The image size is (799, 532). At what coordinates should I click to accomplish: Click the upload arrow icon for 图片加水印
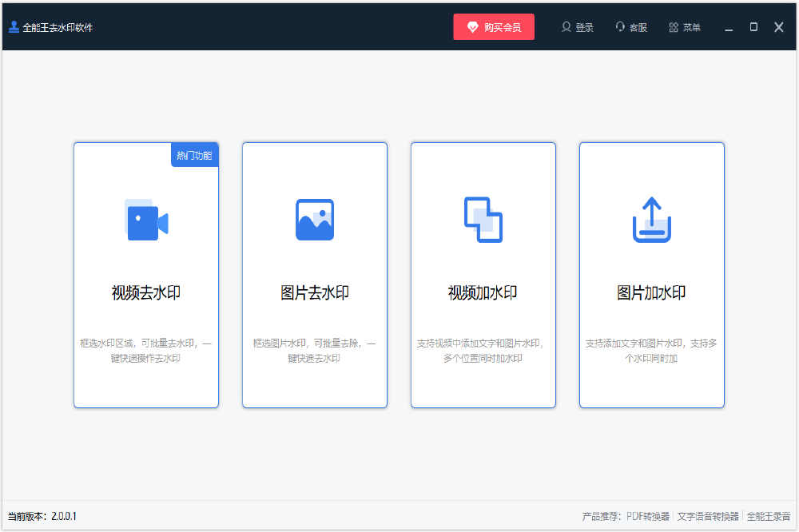click(652, 220)
